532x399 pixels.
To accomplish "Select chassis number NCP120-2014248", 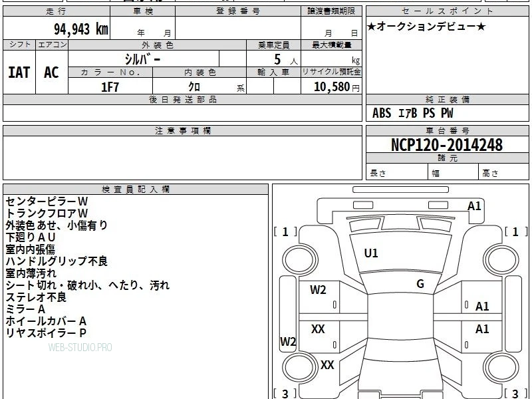I will [x=447, y=145].
